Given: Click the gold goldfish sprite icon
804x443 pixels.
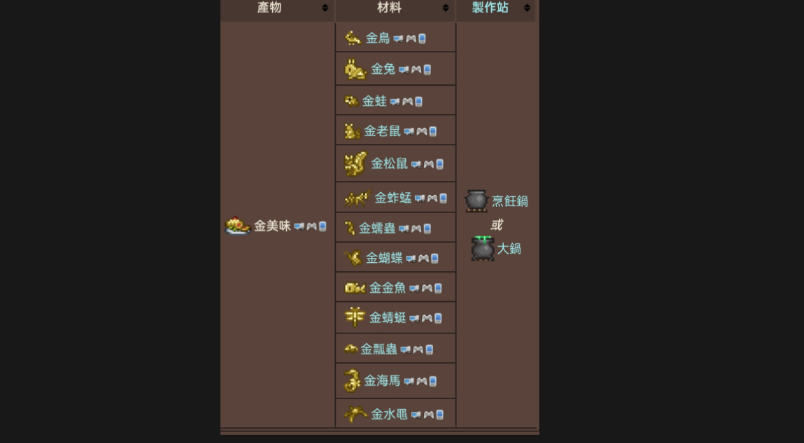Looking at the screenshot, I should point(355,288).
